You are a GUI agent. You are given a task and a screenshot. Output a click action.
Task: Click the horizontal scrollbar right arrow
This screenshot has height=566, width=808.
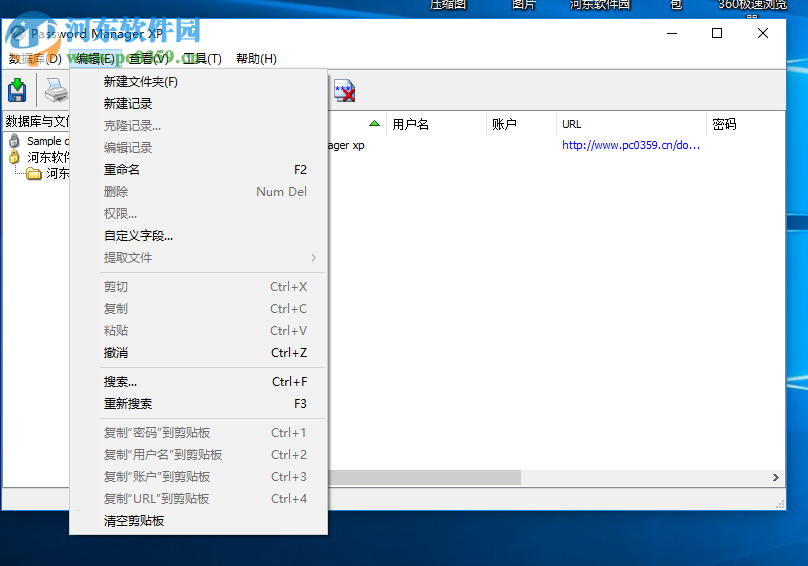(776, 478)
